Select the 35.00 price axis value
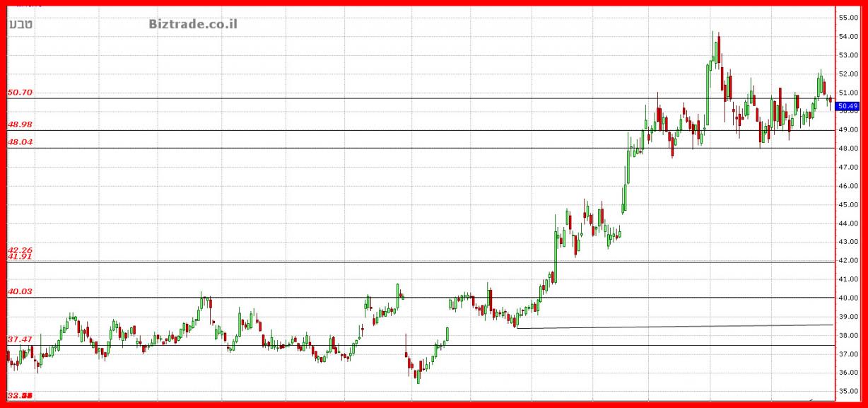The image size is (868, 408). point(848,391)
